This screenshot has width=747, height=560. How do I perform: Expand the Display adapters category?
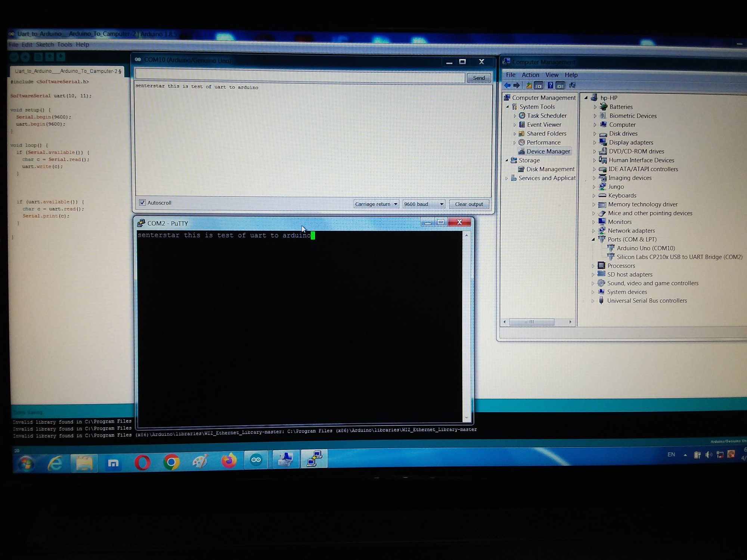coord(595,142)
